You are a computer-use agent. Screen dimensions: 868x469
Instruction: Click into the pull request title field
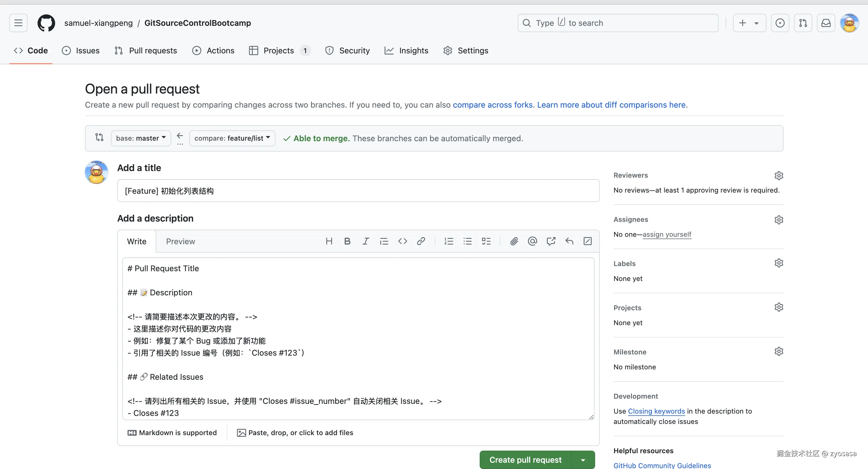358,191
